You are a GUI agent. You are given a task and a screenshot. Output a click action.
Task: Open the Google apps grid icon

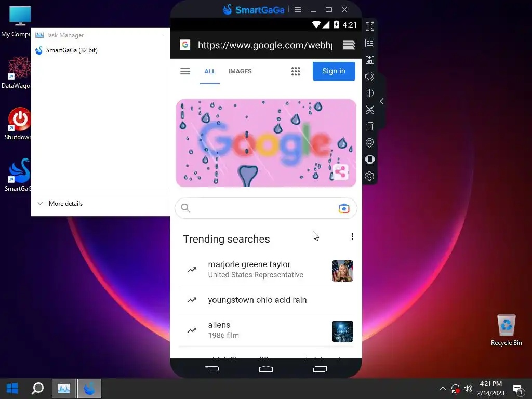[x=296, y=71]
